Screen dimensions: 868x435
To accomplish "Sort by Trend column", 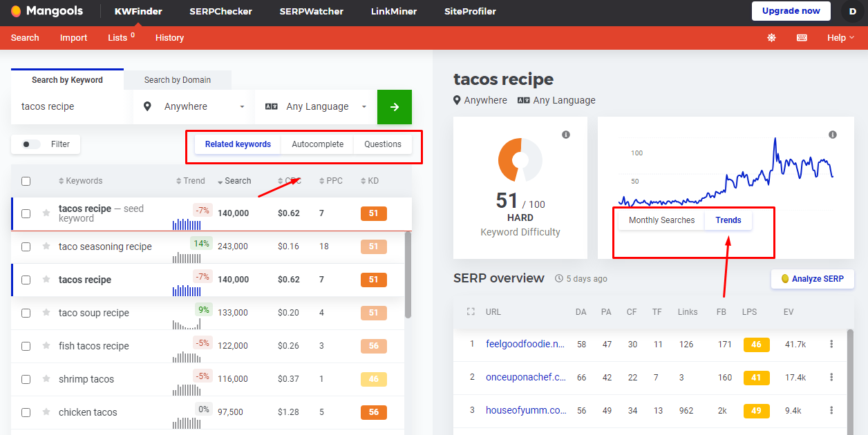I will (x=191, y=181).
